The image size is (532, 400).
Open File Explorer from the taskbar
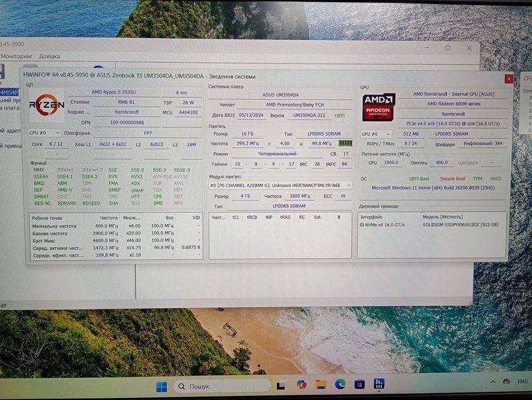pyautogui.click(x=321, y=385)
